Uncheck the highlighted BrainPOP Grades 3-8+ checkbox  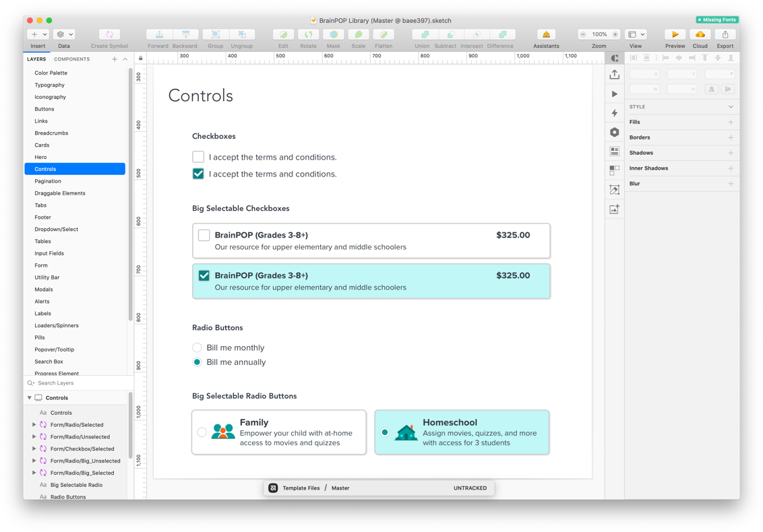point(204,275)
